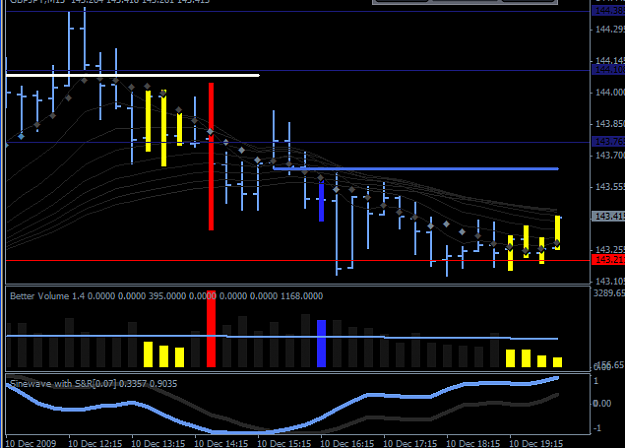Click the blue 144.108 level label

(x=608, y=70)
